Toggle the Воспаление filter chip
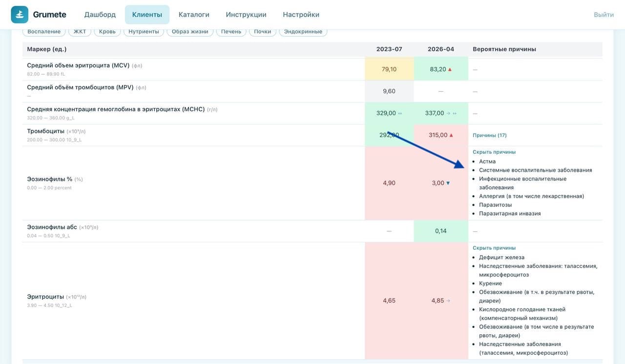The image size is (625, 364). tap(44, 32)
